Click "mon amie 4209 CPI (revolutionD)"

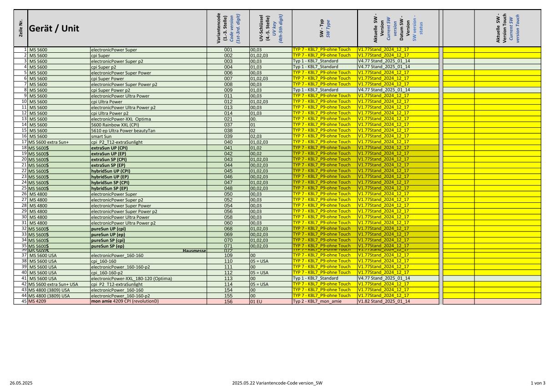tap(149, 302)
